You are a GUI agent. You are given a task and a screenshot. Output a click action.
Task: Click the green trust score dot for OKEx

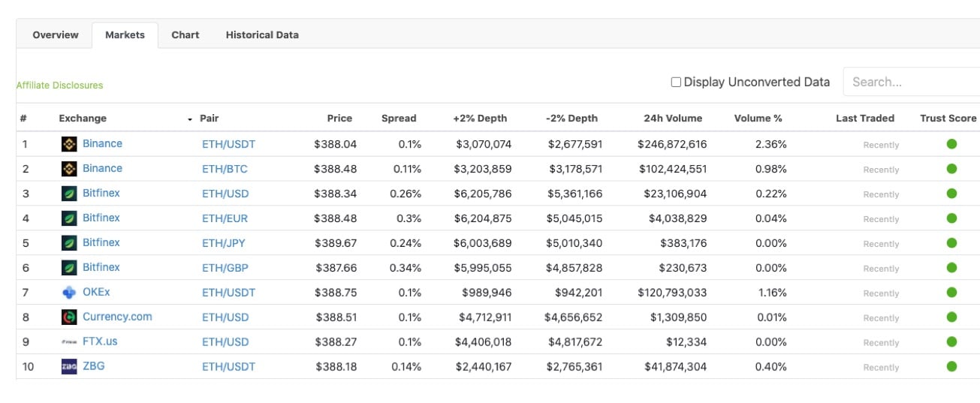pyautogui.click(x=951, y=293)
